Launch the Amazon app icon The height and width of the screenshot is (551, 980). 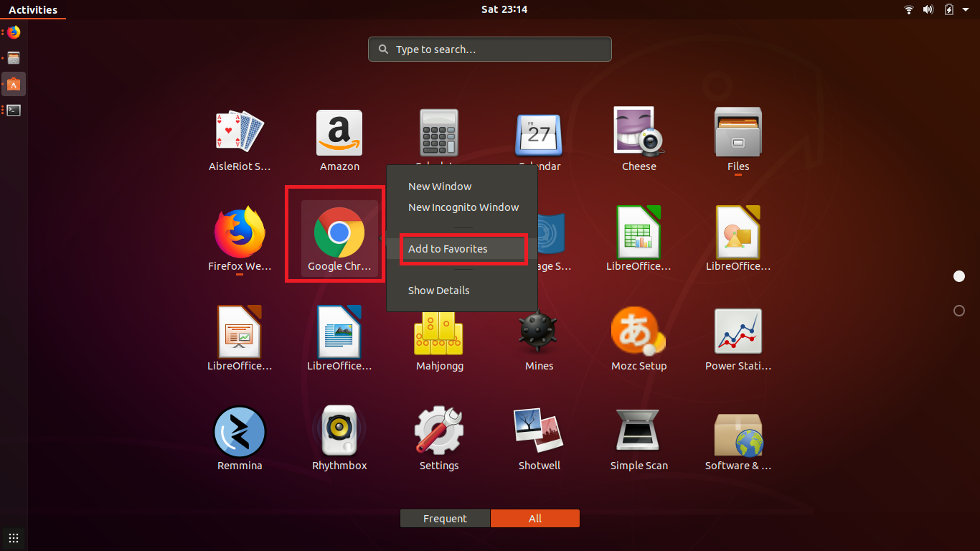click(339, 133)
